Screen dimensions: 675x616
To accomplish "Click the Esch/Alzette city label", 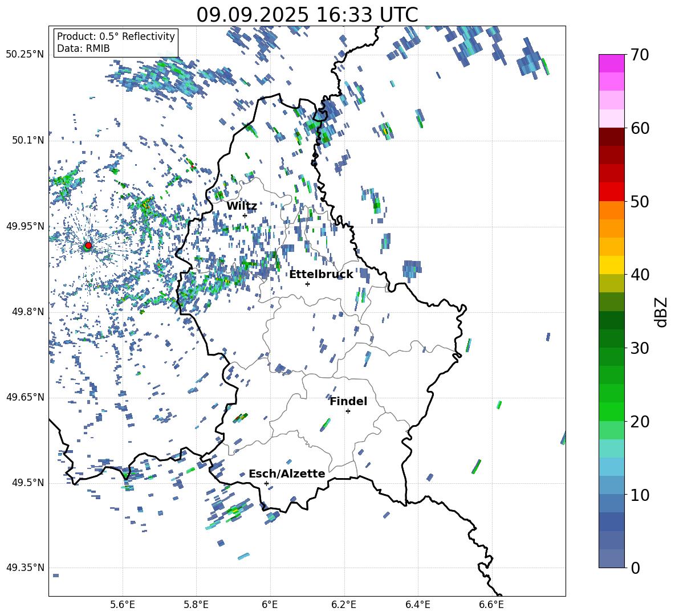I will click(x=287, y=474).
